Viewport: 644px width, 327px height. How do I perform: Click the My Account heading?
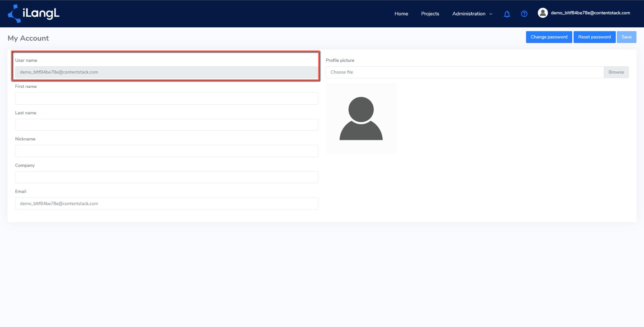tap(28, 38)
